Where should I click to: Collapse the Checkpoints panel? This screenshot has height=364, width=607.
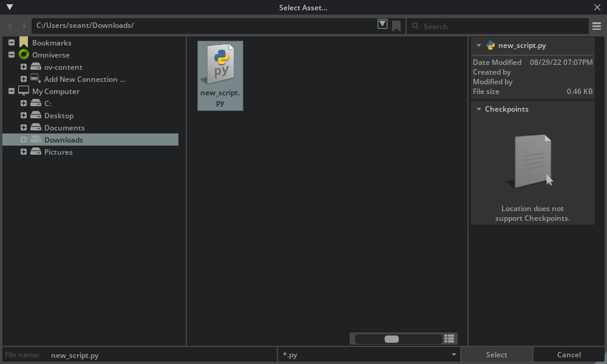[479, 109]
